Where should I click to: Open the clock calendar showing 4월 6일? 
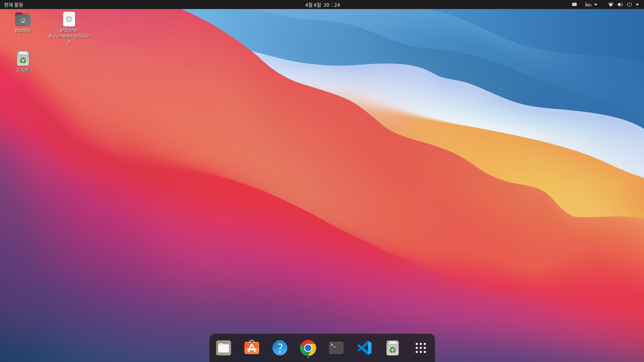click(322, 5)
